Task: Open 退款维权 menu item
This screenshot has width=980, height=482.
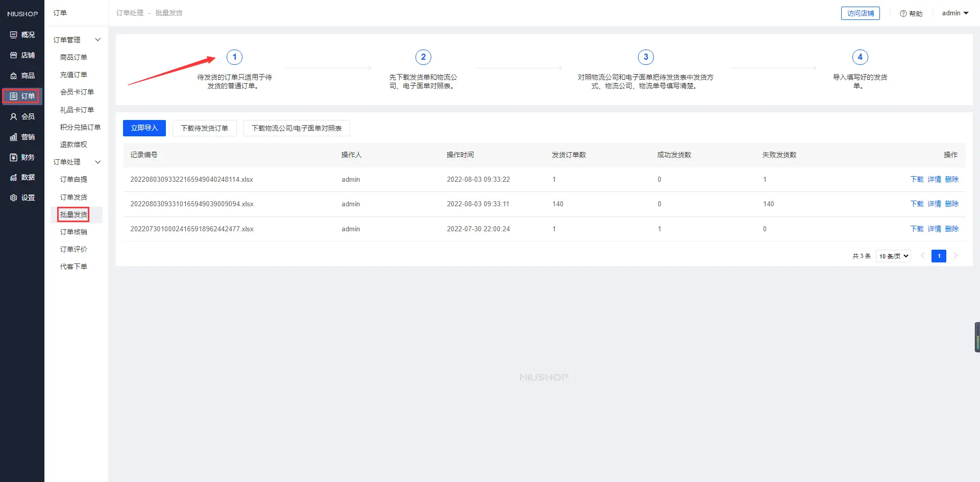Action: (x=73, y=144)
